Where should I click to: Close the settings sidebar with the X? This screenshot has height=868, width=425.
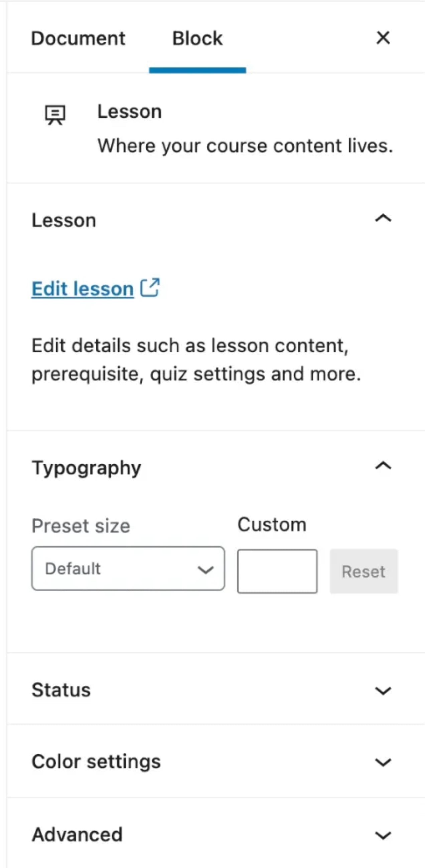pos(383,38)
